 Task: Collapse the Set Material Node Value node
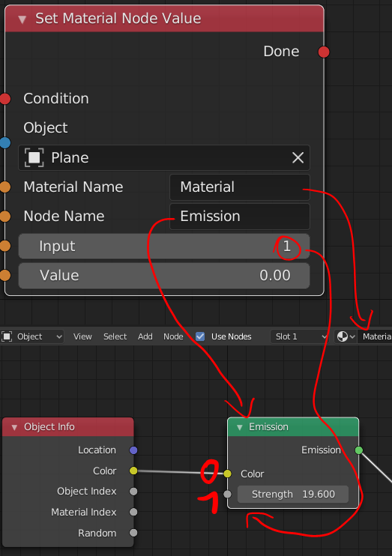pos(22,19)
